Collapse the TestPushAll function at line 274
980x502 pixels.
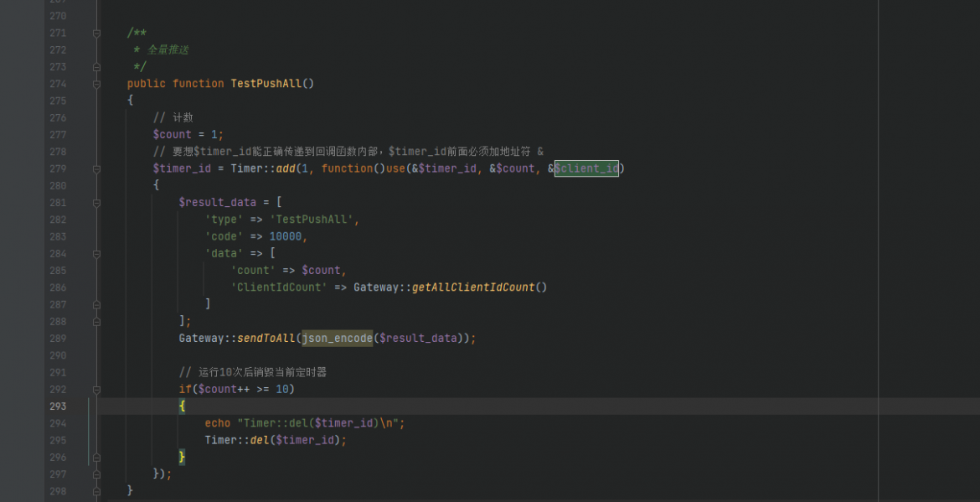click(96, 83)
